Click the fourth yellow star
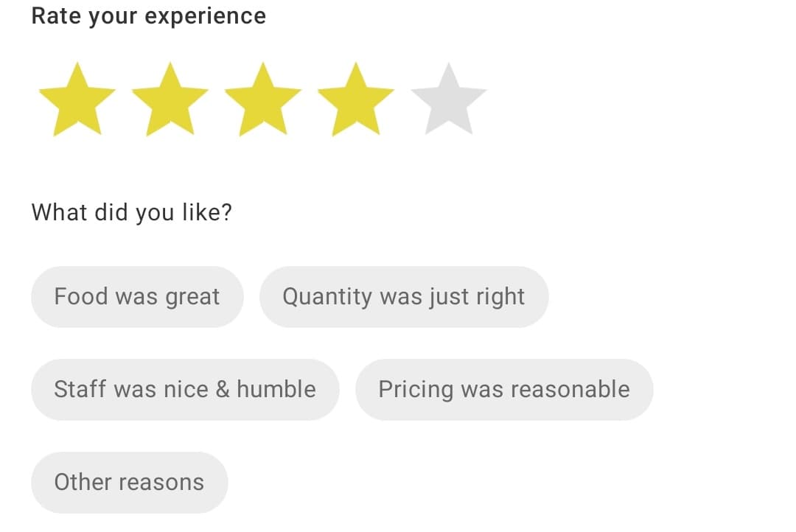The width and height of the screenshot is (796, 532). click(356, 100)
